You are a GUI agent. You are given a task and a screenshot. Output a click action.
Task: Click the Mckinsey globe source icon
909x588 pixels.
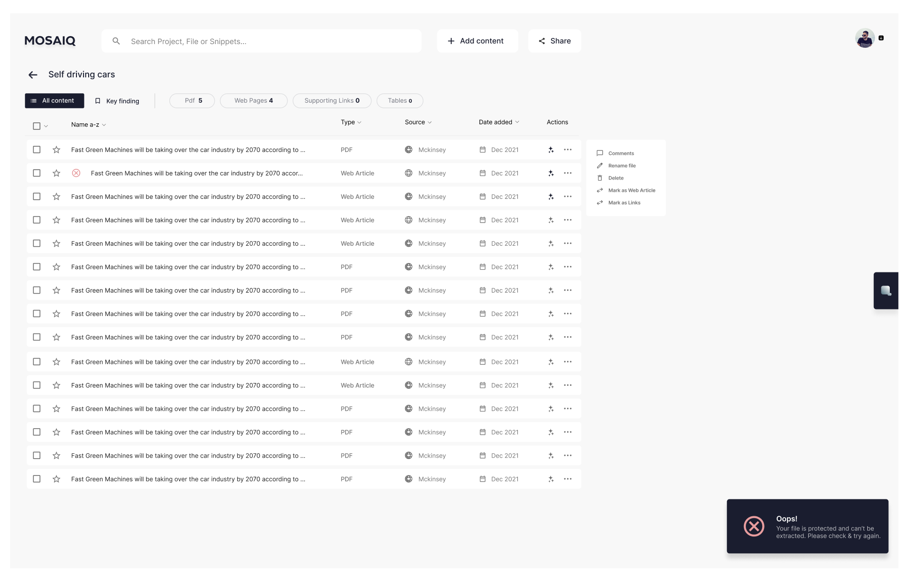point(409,150)
